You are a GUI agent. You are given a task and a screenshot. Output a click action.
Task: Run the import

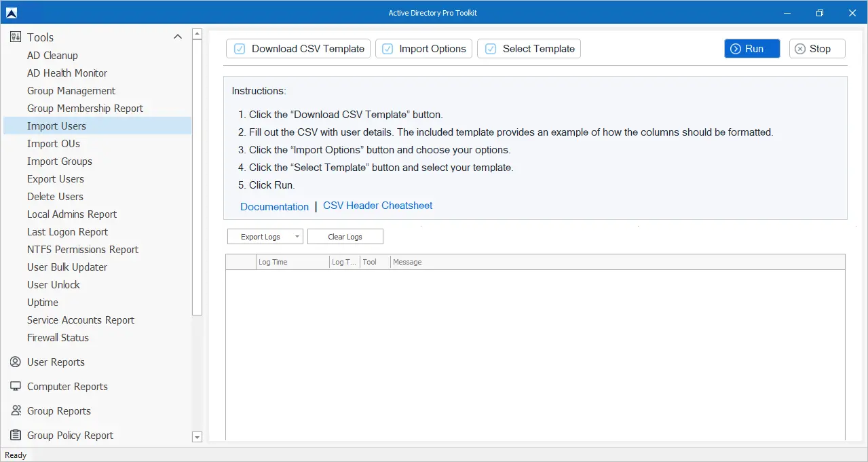(x=752, y=49)
